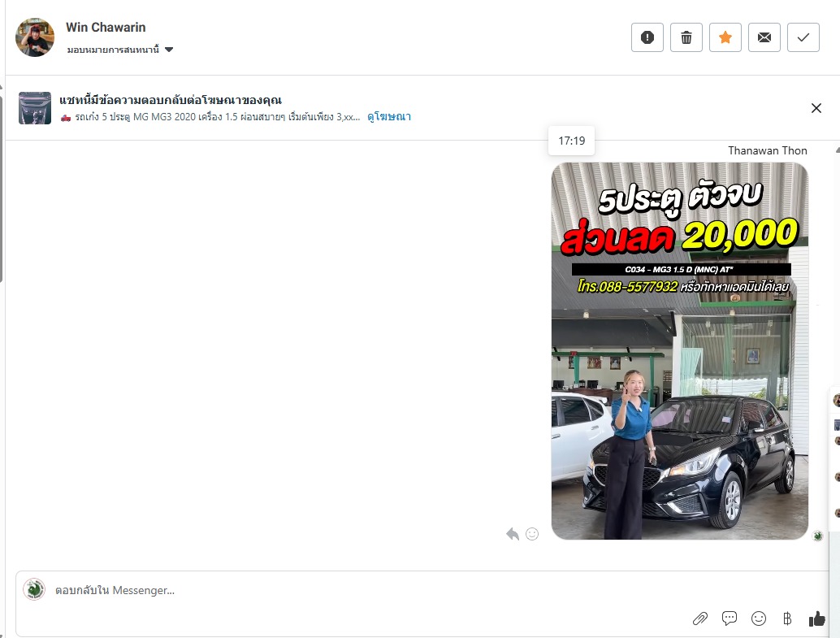Image resolution: width=840 pixels, height=638 pixels.
Task: Click the Baht payment request icon
Action: 787,618
